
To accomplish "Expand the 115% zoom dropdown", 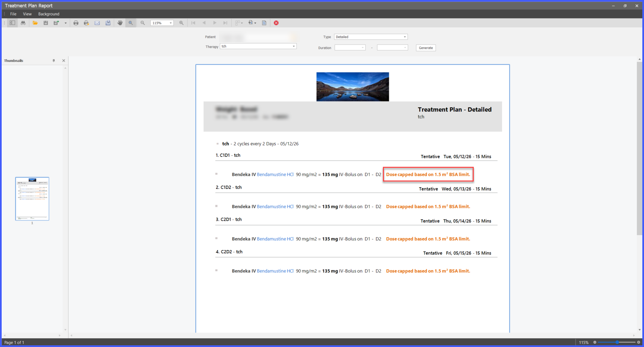I will [x=171, y=23].
